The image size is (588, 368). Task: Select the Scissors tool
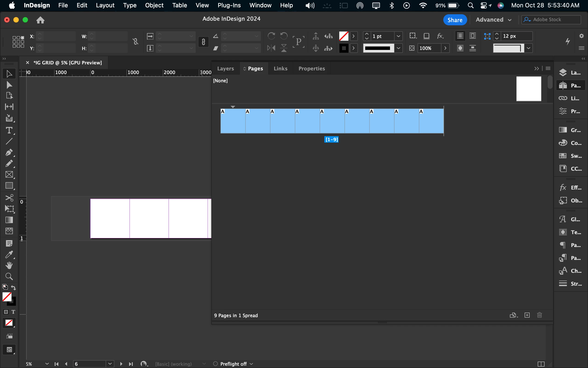pos(9,198)
